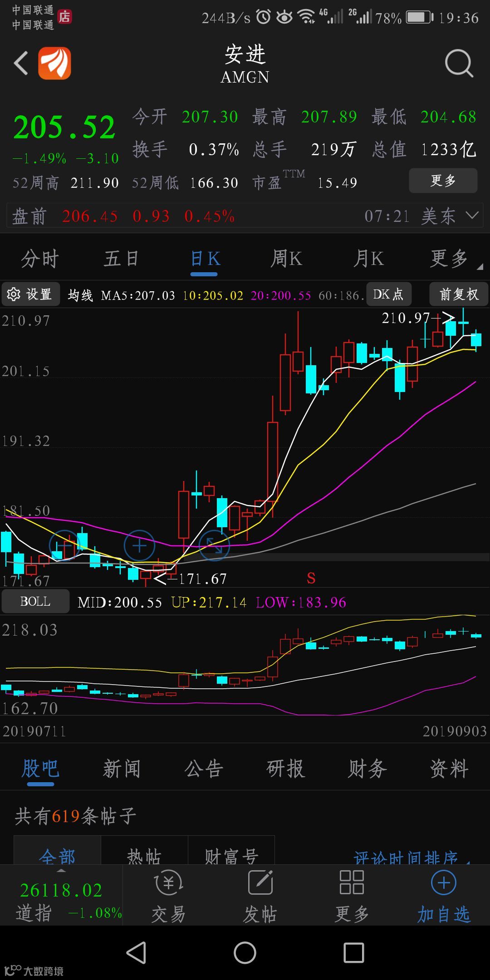Tap the red 店 notification badge
The width and height of the screenshot is (490, 980).
coord(65,17)
